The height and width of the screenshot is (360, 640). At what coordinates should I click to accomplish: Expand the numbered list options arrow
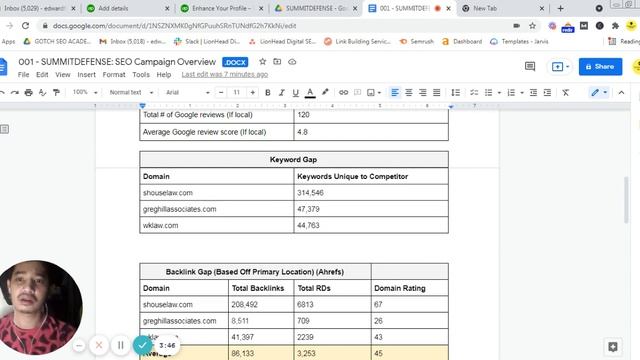522,93
